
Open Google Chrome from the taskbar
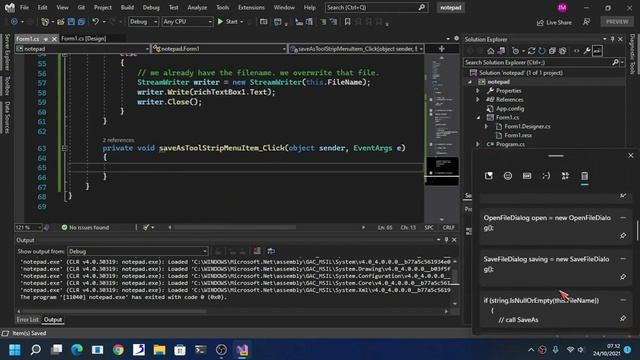coord(118,350)
